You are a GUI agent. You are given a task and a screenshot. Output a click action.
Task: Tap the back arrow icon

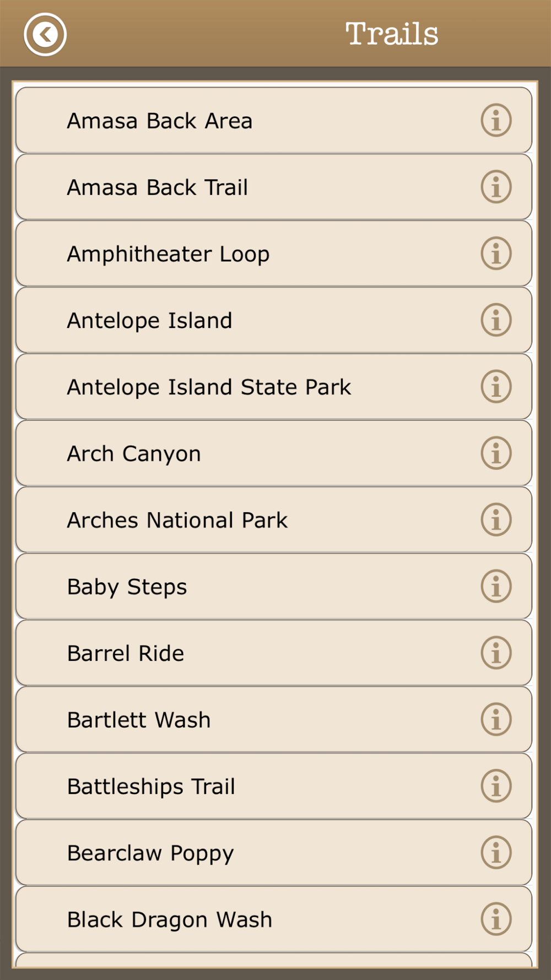point(45,34)
